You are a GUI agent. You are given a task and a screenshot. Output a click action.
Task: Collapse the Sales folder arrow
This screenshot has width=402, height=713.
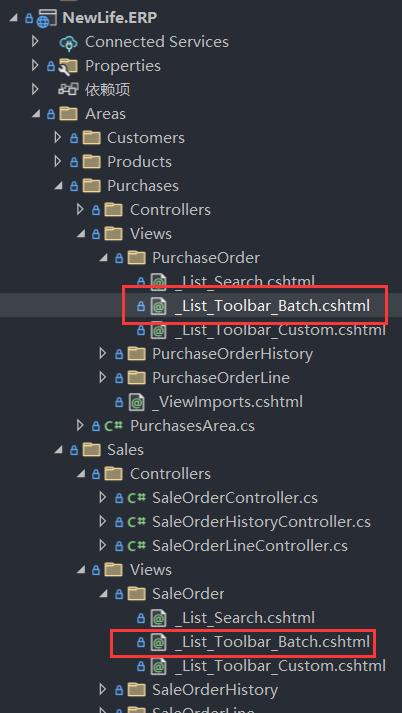click(58, 451)
